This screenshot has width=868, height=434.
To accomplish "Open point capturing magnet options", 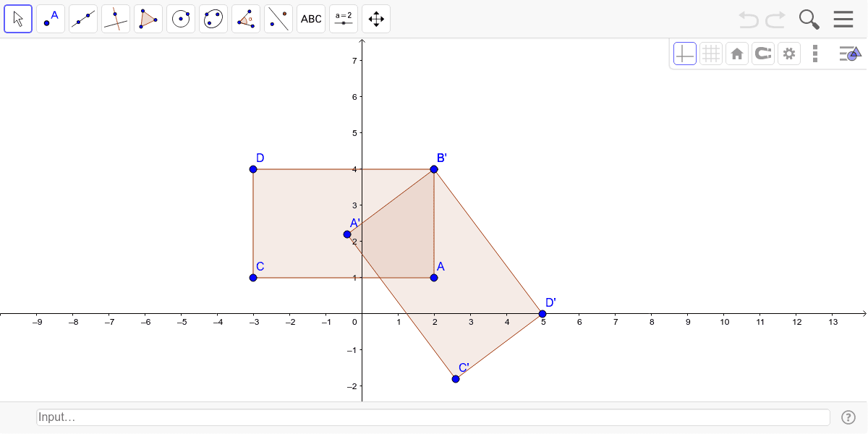I will pos(763,54).
